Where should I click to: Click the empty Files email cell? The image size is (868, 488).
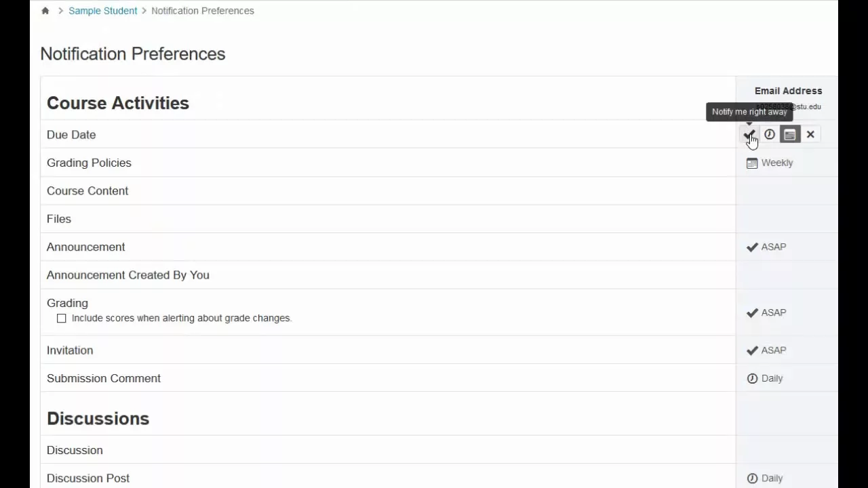[x=787, y=219]
